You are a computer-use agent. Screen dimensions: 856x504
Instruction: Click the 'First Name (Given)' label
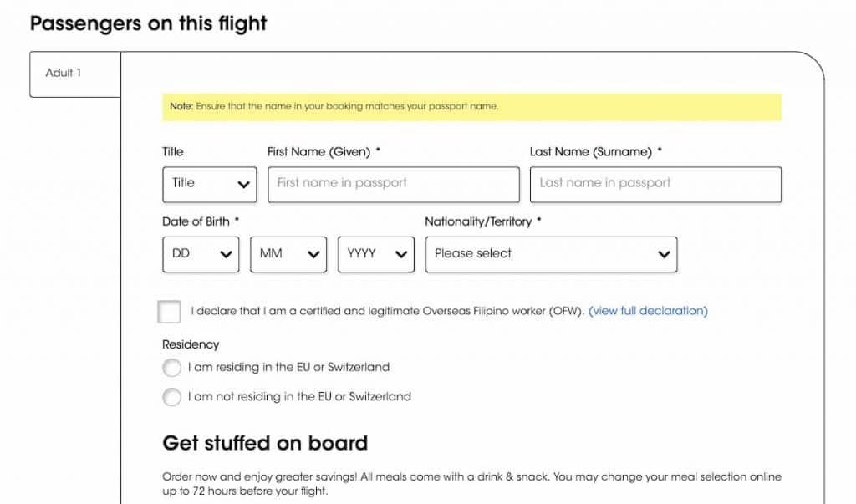point(318,151)
